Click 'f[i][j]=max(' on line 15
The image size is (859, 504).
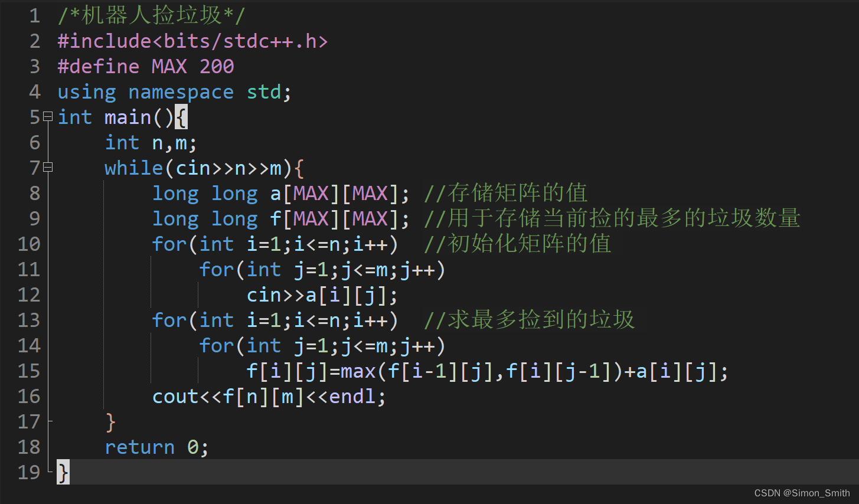[x=317, y=371]
